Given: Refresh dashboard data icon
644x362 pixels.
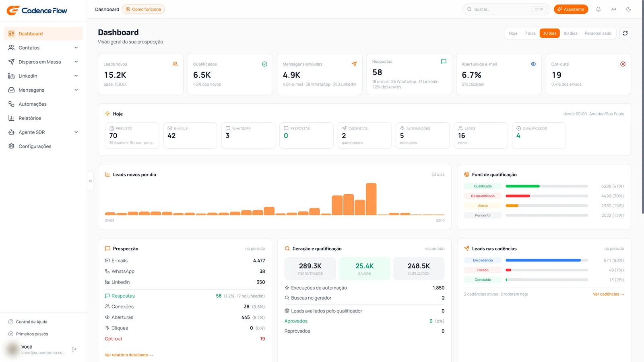Looking at the screenshot, I should pos(625,33).
